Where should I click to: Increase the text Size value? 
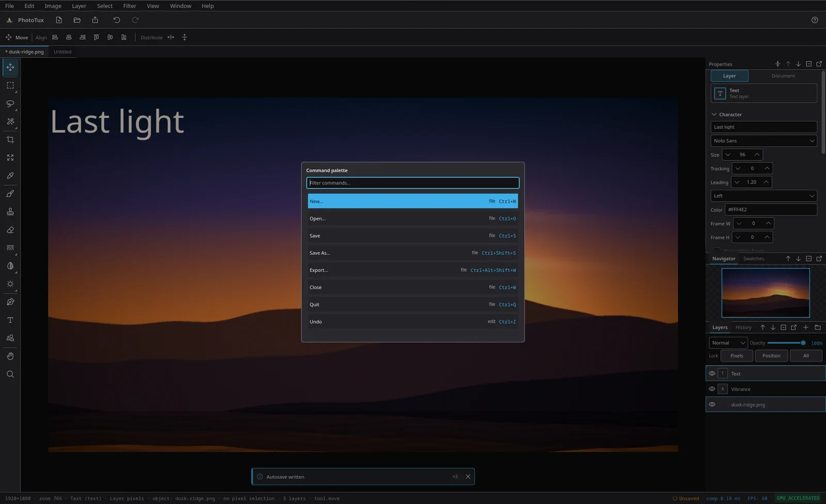point(757,154)
